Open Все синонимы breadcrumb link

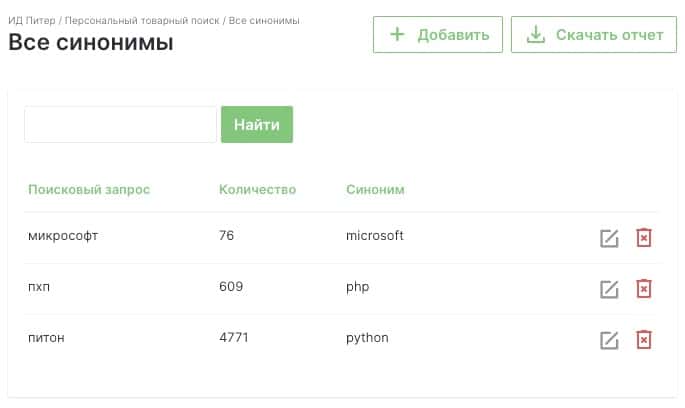[x=264, y=21]
